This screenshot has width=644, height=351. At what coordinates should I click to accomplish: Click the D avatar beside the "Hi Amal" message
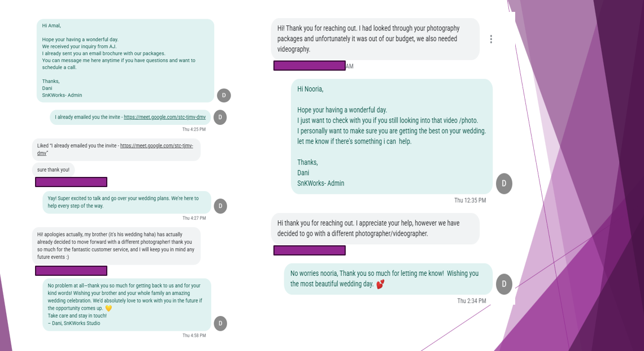point(224,96)
